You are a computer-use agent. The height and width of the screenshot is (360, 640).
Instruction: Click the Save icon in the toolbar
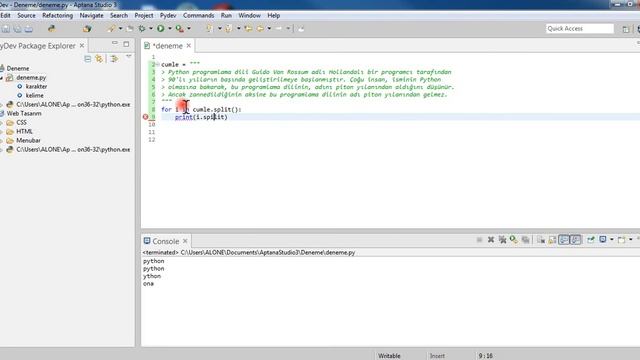pyautogui.click(x=6, y=29)
